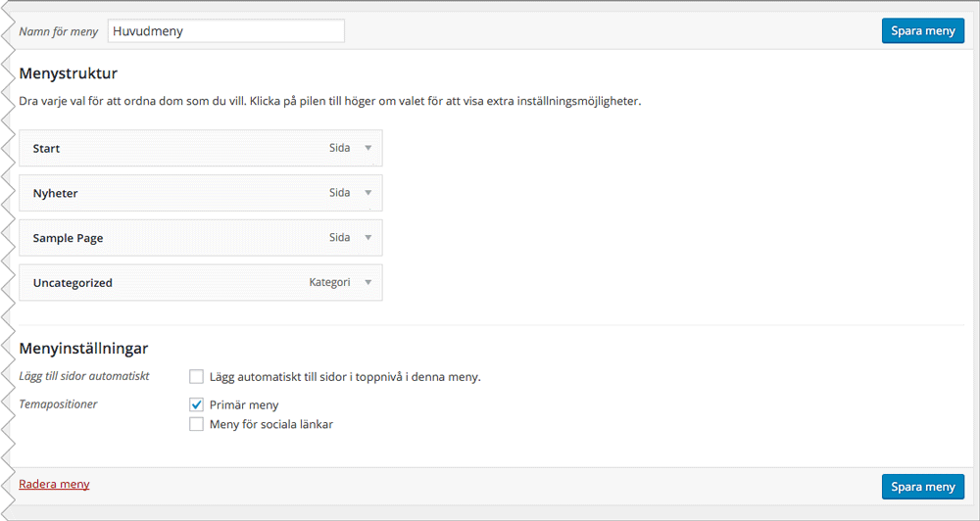Select the Uncategorized item title

coord(73,283)
